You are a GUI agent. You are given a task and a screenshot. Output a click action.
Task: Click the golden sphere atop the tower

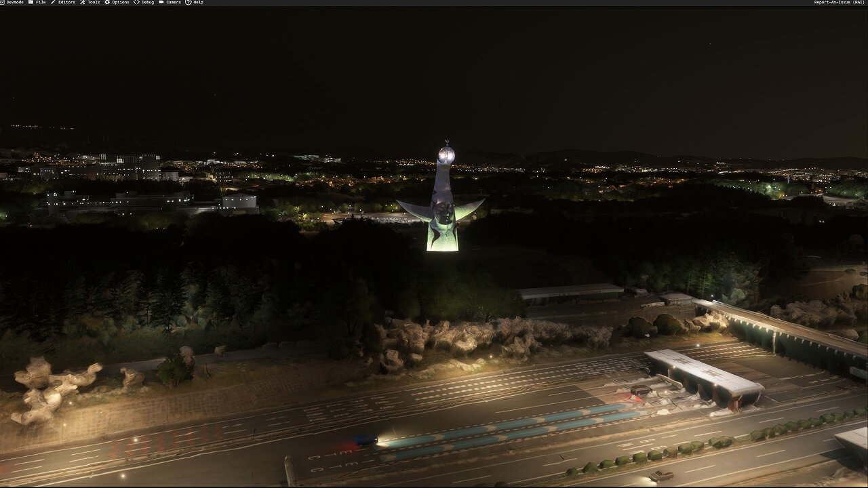[x=446, y=155]
